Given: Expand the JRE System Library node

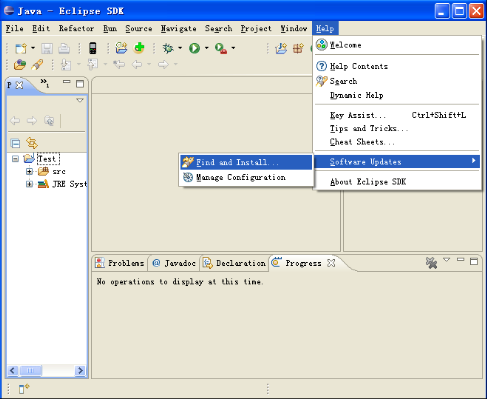Looking at the screenshot, I should pos(29,184).
